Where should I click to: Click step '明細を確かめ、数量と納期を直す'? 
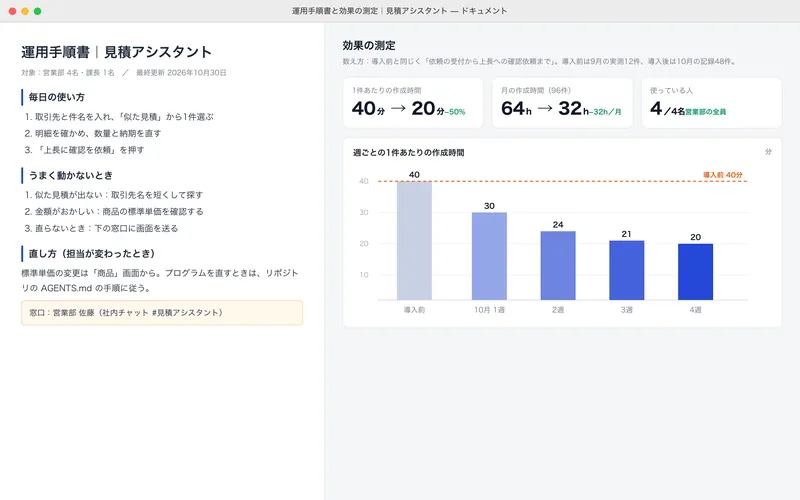(92, 133)
